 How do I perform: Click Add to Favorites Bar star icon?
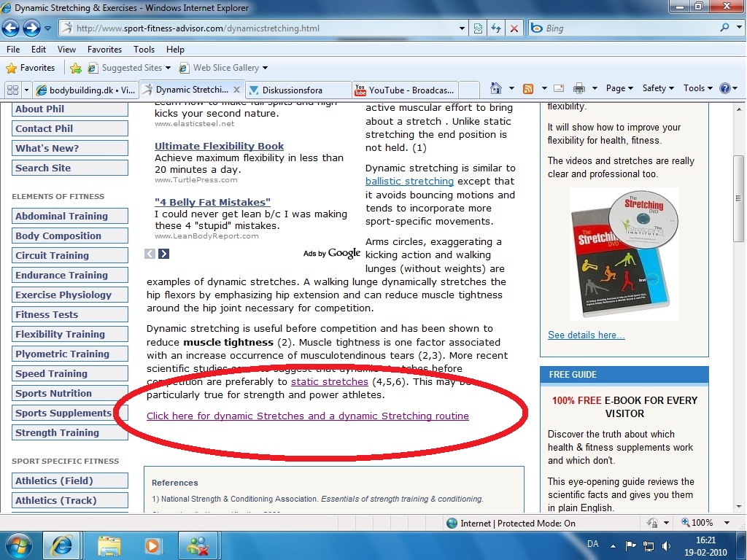[75, 68]
